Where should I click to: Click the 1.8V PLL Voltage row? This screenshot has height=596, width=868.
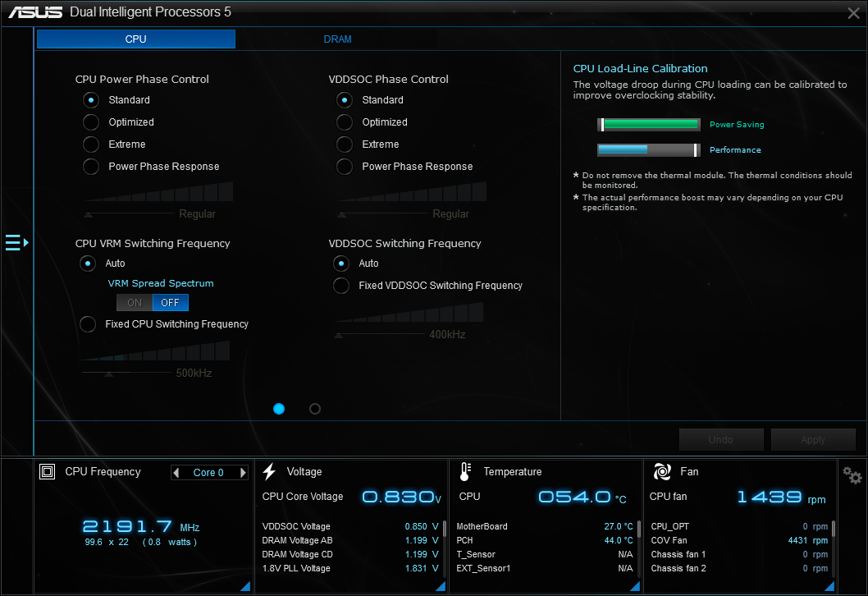click(x=350, y=568)
